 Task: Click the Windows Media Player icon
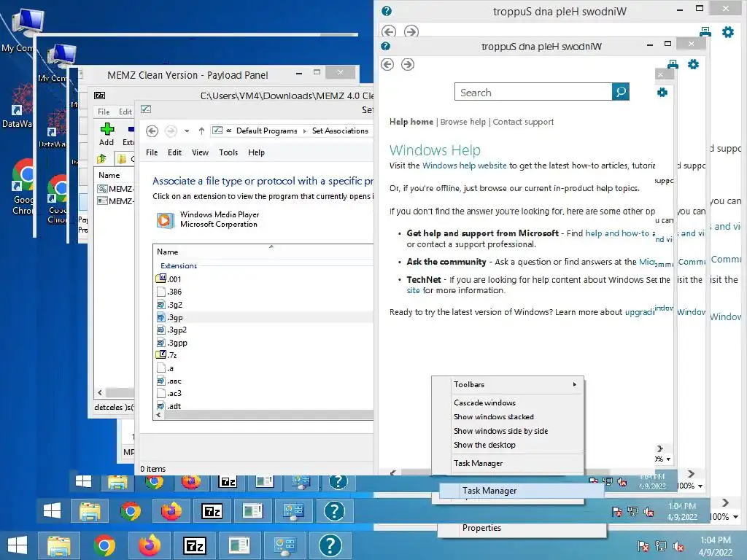pyautogui.click(x=166, y=220)
